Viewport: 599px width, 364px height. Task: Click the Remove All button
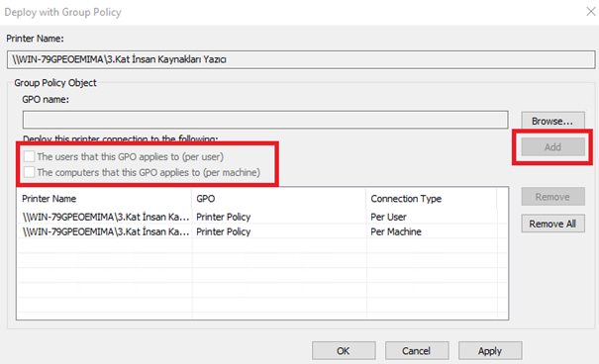point(552,224)
